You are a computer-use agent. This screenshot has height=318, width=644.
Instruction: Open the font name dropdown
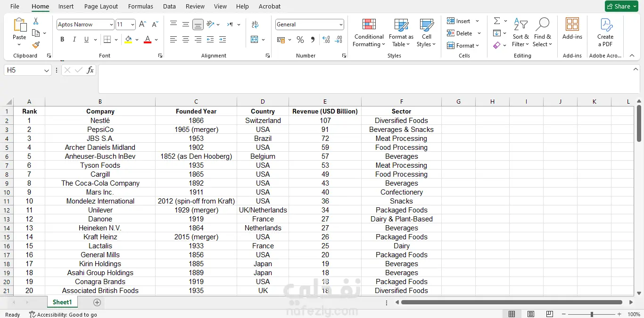point(111,24)
